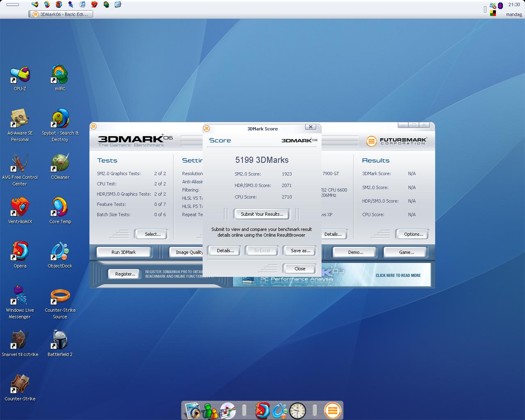Open the Counter-Strike desktop shortcut
The width and height of the screenshot is (525, 420).
20,388
